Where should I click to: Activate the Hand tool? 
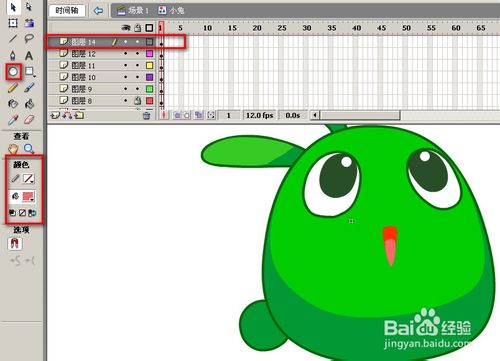click(13, 148)
